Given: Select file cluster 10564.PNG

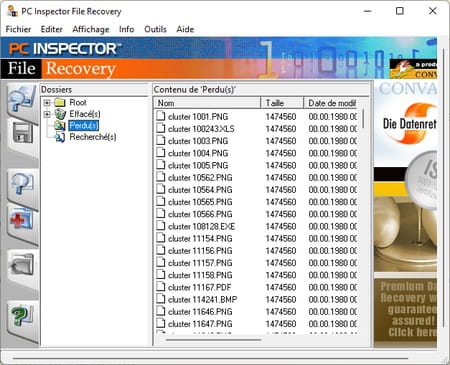Looking at the screenshot, I should coord(200,190).
